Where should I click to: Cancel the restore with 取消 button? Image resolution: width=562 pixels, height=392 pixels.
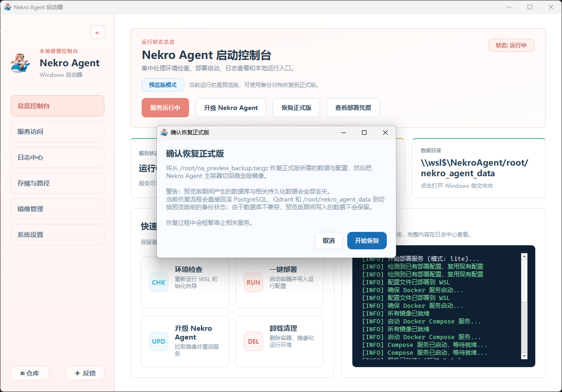[328, 241]
